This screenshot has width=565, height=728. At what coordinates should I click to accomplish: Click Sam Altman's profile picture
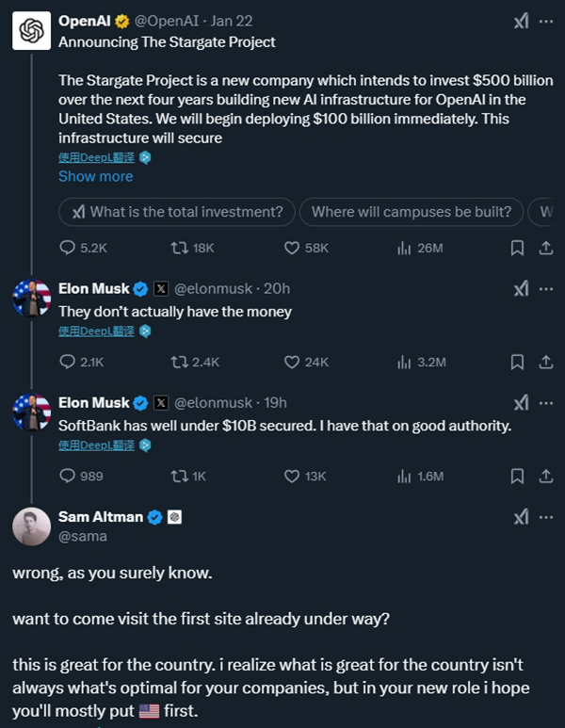click(31, 526)
